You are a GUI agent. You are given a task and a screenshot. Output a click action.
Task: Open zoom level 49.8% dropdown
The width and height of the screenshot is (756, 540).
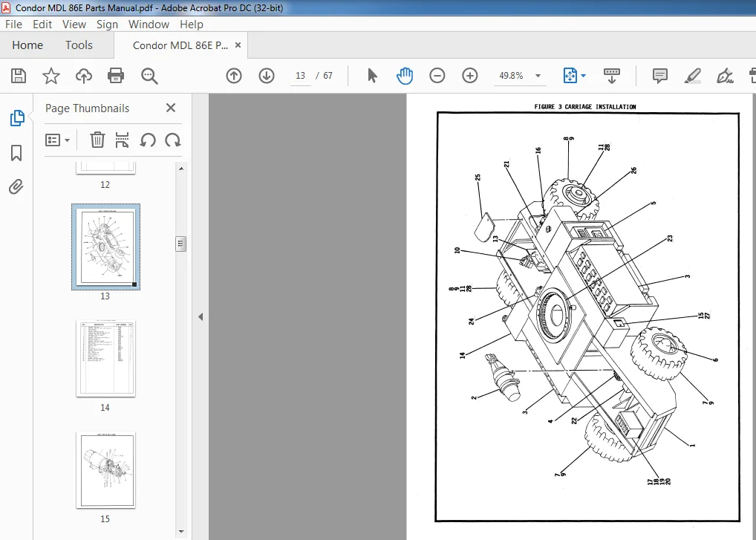(x=538, y=76)
